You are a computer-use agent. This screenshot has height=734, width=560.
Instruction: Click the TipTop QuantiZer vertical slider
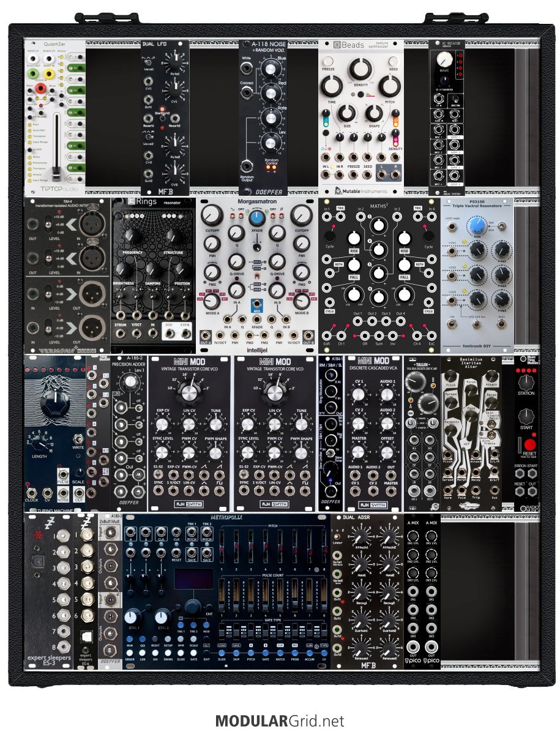pyautogui.click(x=57, y=148)
